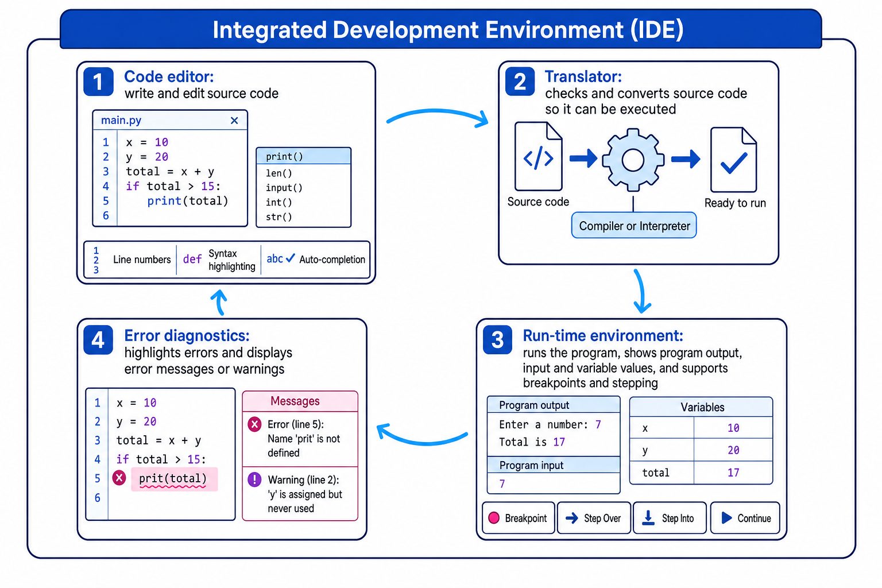Click the Source code file icon

[538, 156]
